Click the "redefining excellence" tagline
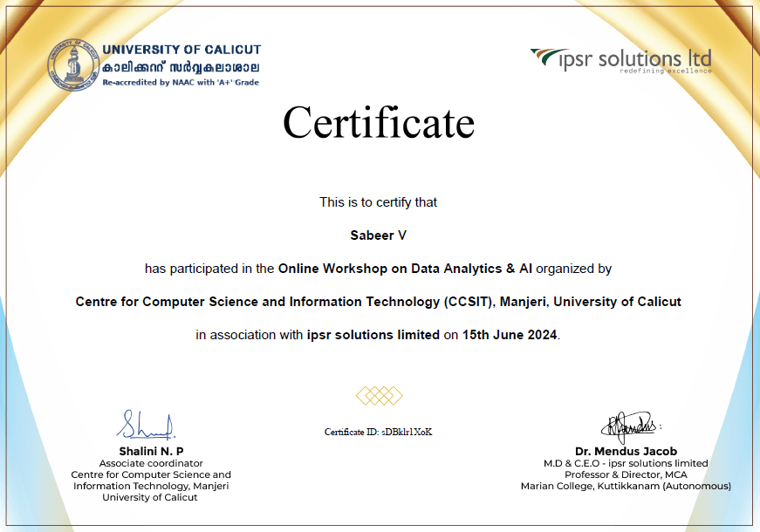760x532 pixels. [x=666, y=71]
